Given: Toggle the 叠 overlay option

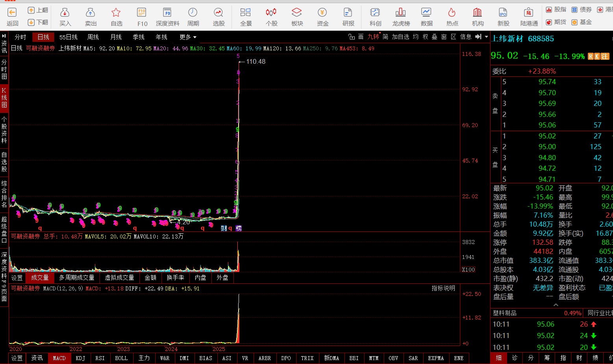Looking at the screenshot, I should [435, 37].
